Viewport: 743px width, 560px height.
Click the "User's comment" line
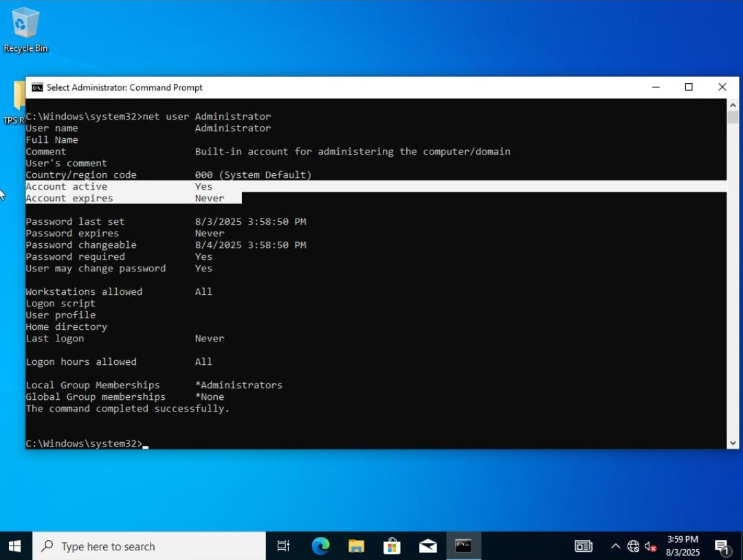point(67,164)
